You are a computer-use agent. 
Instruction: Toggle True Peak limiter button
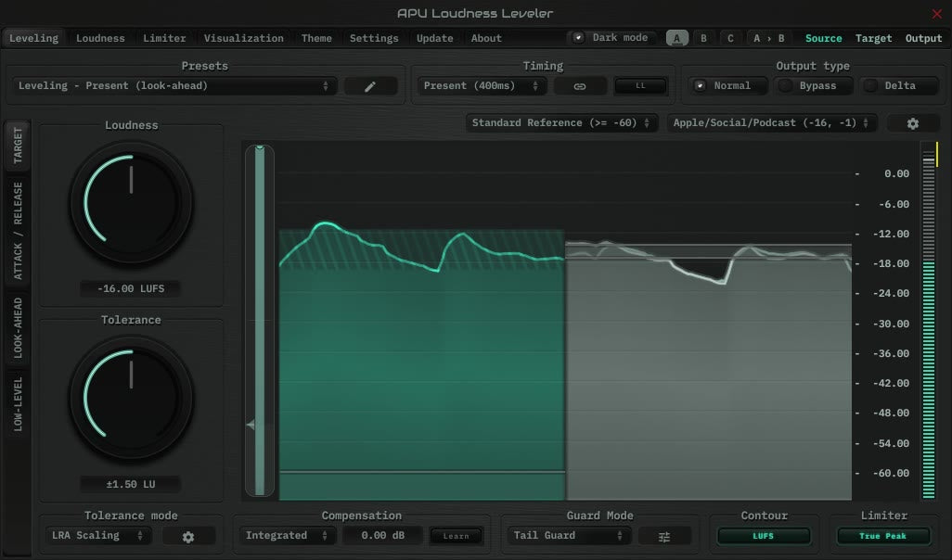(x=883, y=536)
